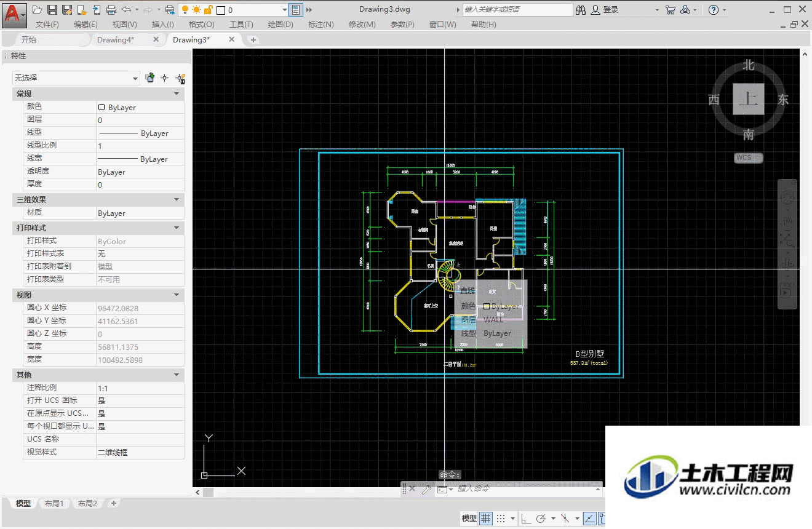The width and height of the screenshot is (812, 529).
Task: Click the Save As icon
Action: (x=67, y=10)
